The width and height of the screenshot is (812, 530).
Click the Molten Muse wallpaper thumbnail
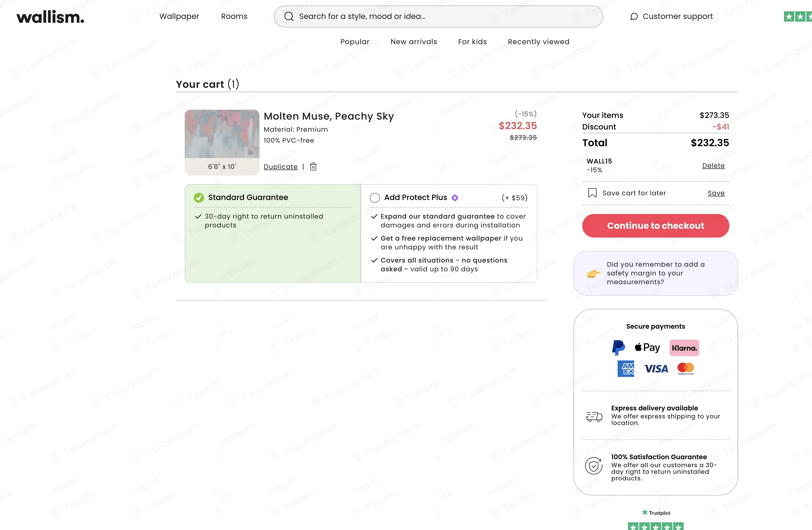[x=222, y=134]
